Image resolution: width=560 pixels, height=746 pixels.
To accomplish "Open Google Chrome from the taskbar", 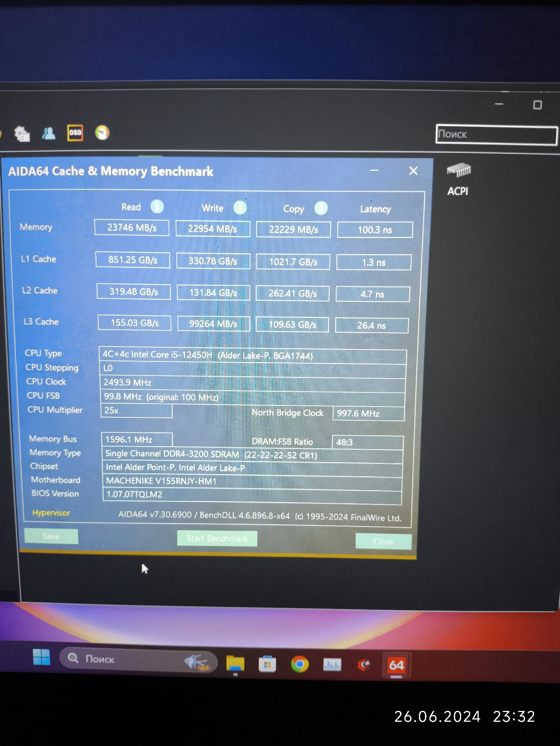I will point(300,664).
